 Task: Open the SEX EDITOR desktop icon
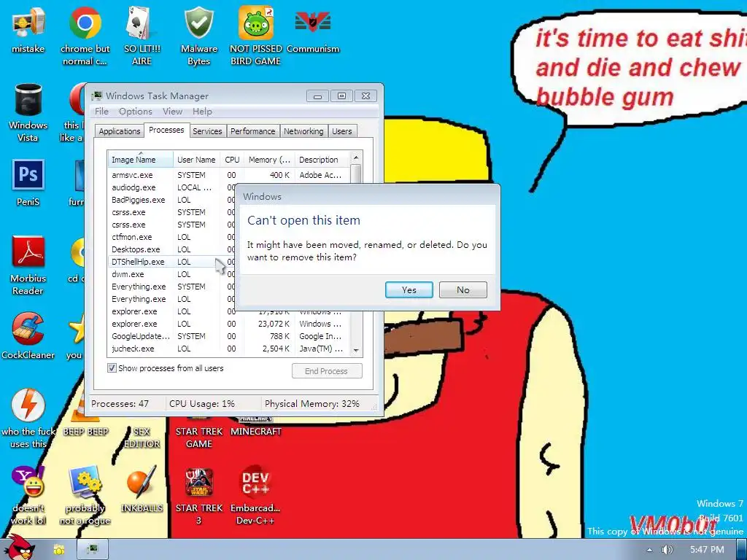pos(142,437)
